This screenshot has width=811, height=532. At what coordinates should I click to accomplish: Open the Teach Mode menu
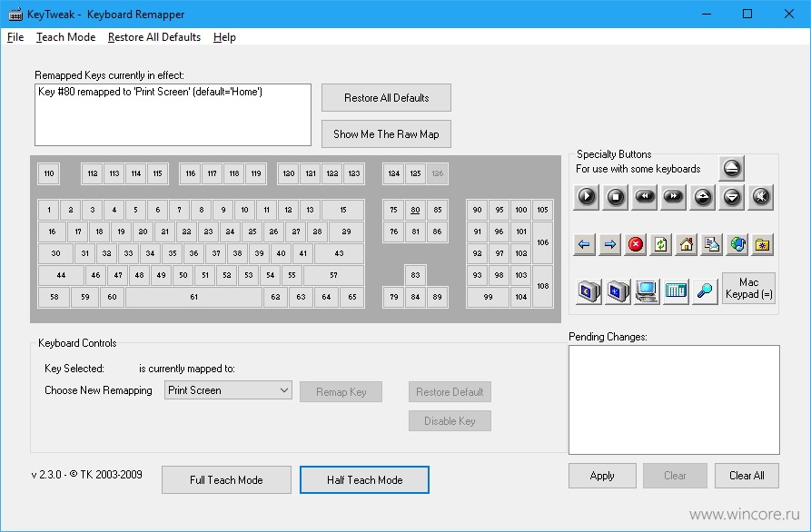(x=65, y=37)
